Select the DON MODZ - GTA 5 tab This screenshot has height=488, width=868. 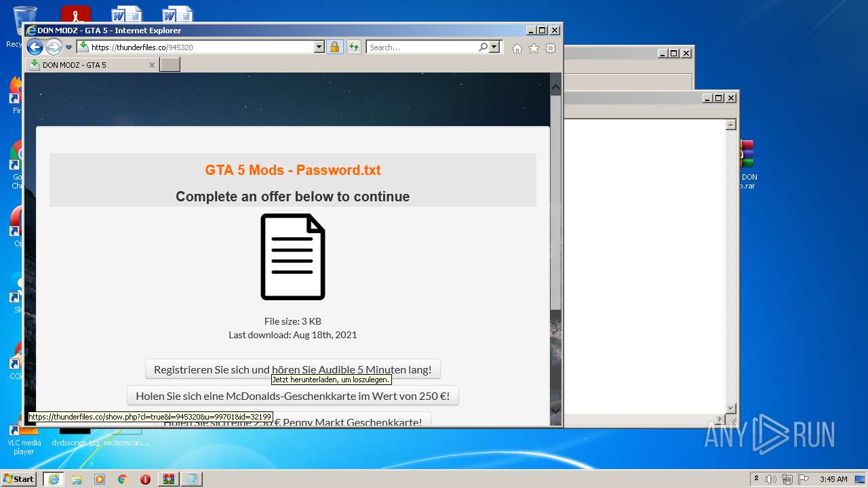(x=92, y=65)
